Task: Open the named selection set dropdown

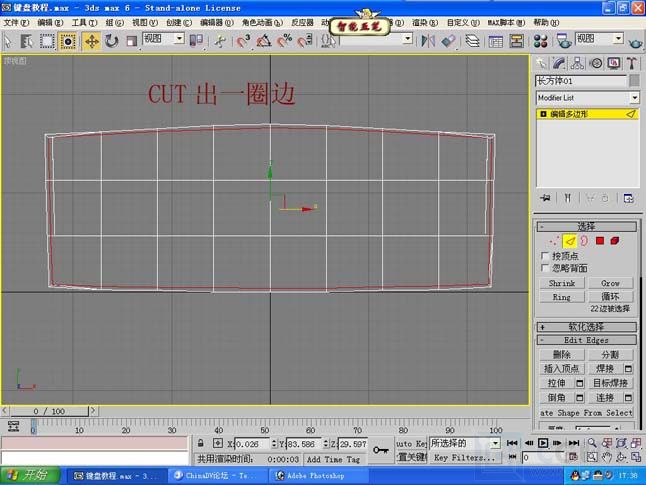Action: [407, 39]
